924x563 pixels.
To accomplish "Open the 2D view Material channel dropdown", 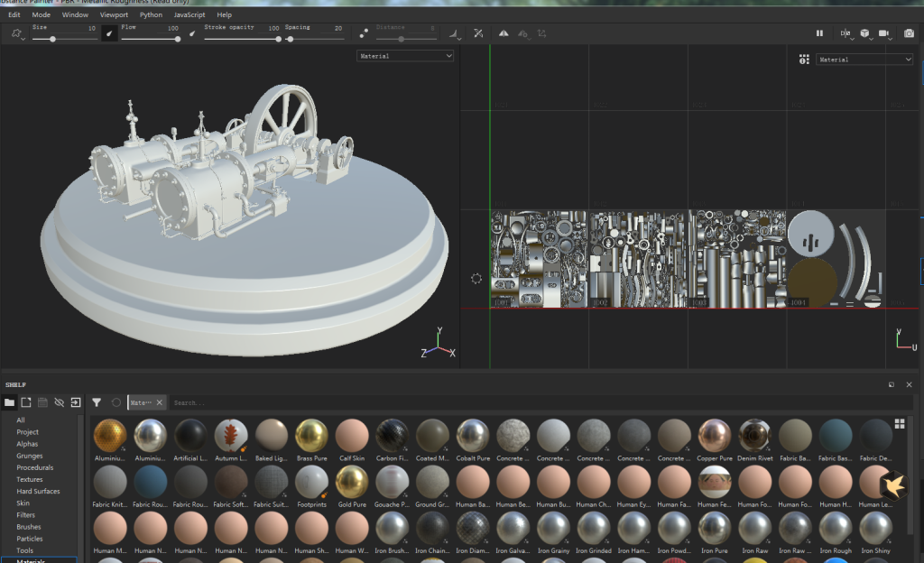I will 864,60.
